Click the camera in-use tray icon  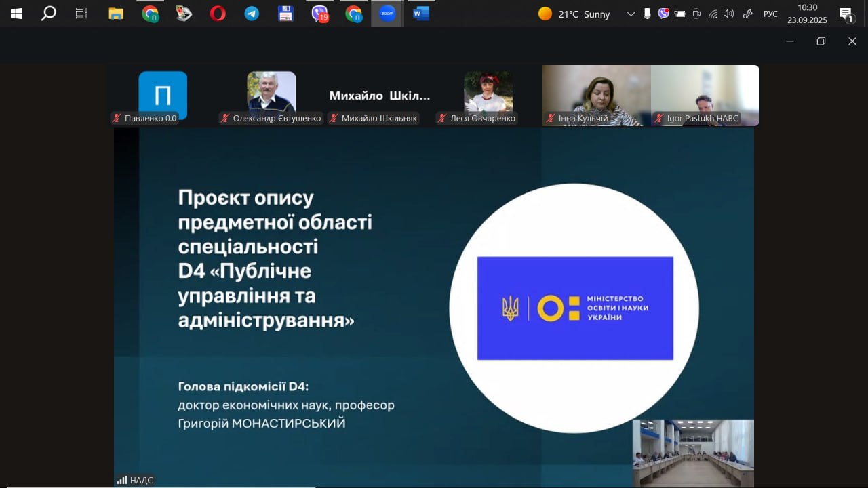coord(696,14)
